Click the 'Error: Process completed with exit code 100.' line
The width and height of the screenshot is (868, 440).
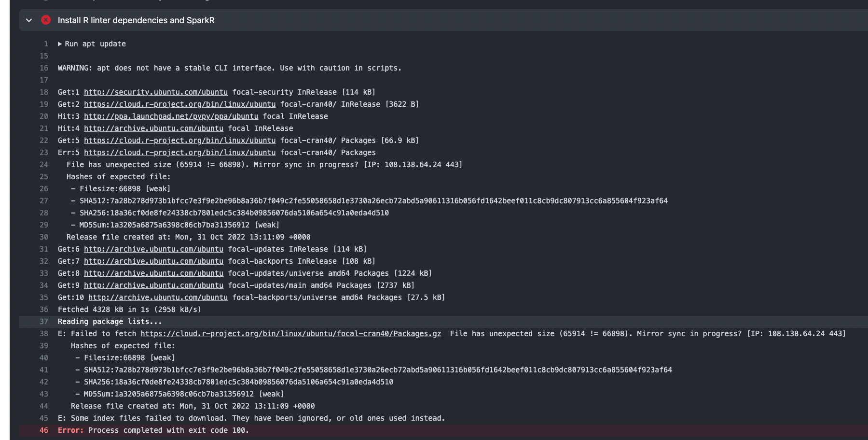(153, 430)
